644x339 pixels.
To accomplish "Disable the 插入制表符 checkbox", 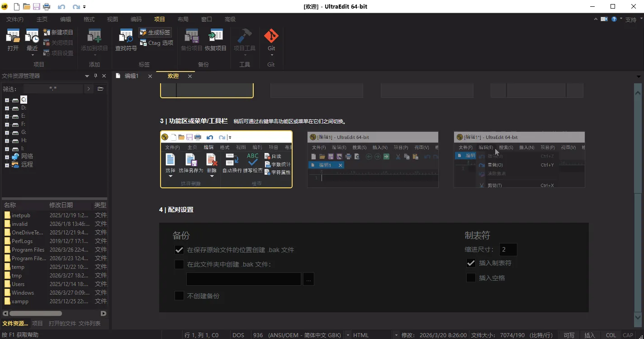I will pos(470,263).
